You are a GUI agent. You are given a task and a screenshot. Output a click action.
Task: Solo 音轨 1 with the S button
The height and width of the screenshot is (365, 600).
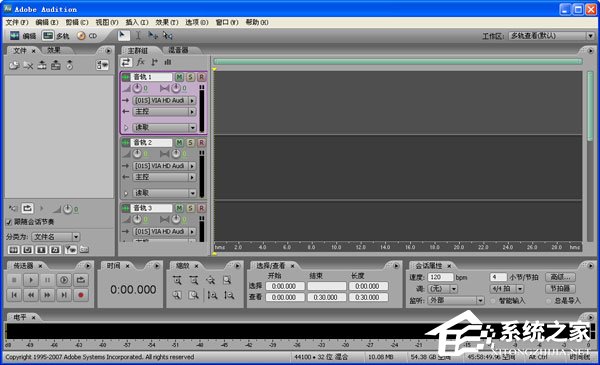(x=190, y=77)
